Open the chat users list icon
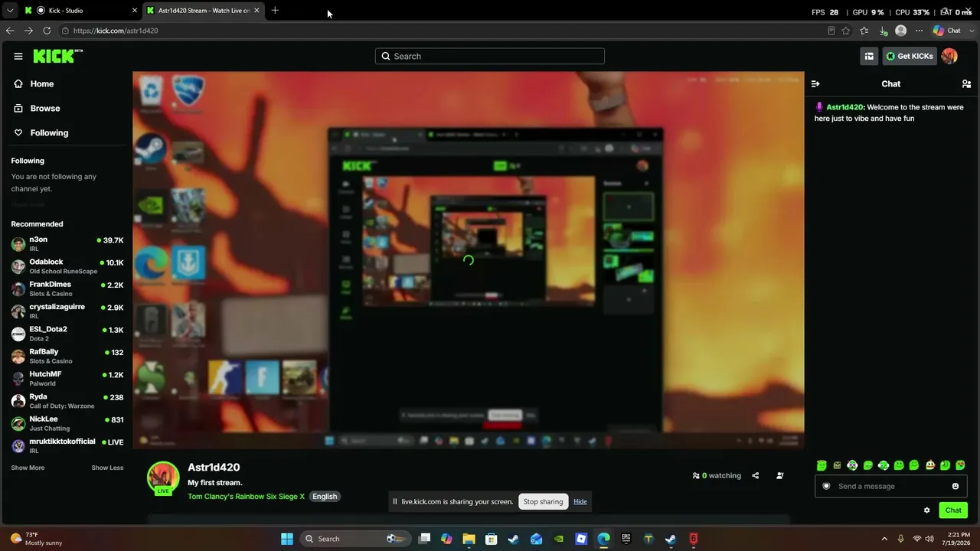 [x=966, y=84]
